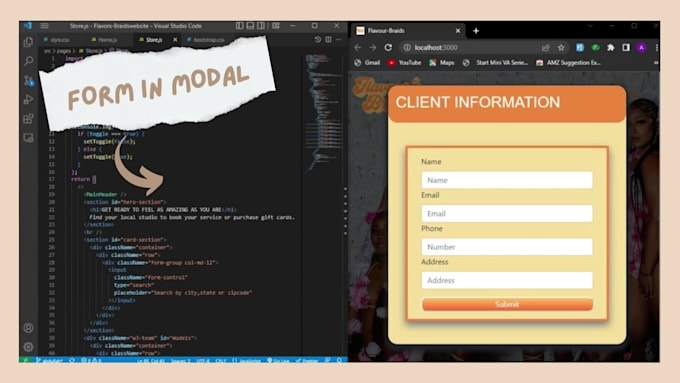Open the VS Code hamburger menu

pyautogui.click(x=44, y=26)
